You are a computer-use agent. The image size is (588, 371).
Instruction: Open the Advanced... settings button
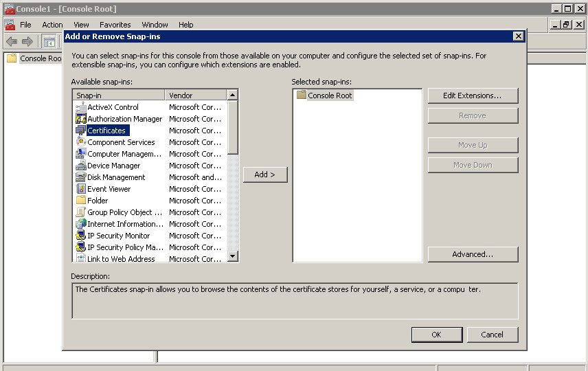[x=472, y=254]
